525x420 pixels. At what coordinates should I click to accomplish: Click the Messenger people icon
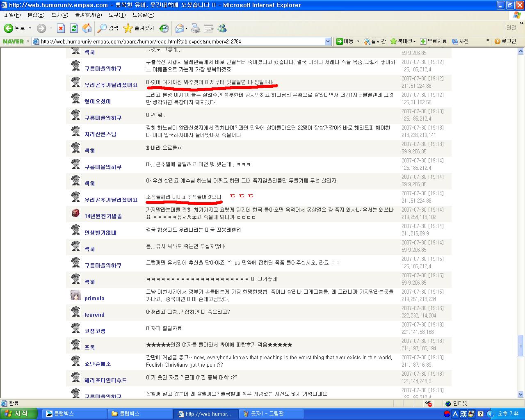(222, 28)
